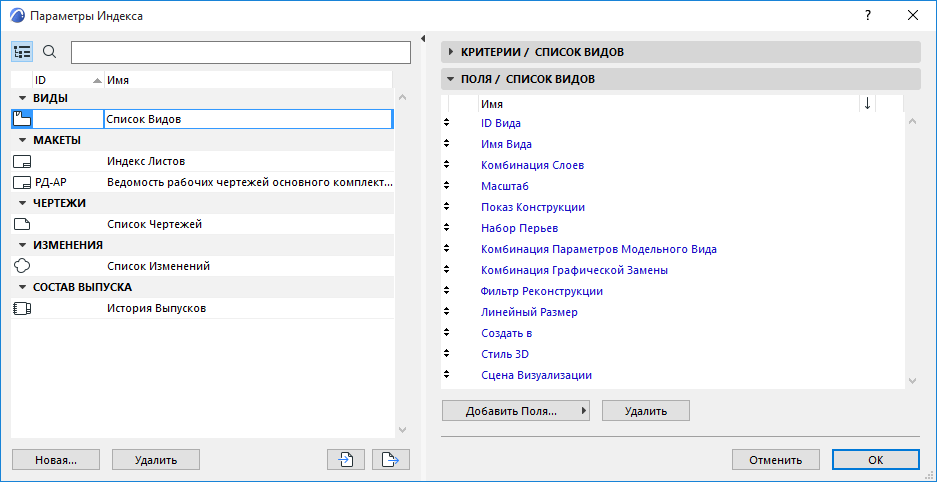This screenshot has width=937, height=482.
Task: Open the Добавить Поля dropdown
Action: [x=516, y=410]
